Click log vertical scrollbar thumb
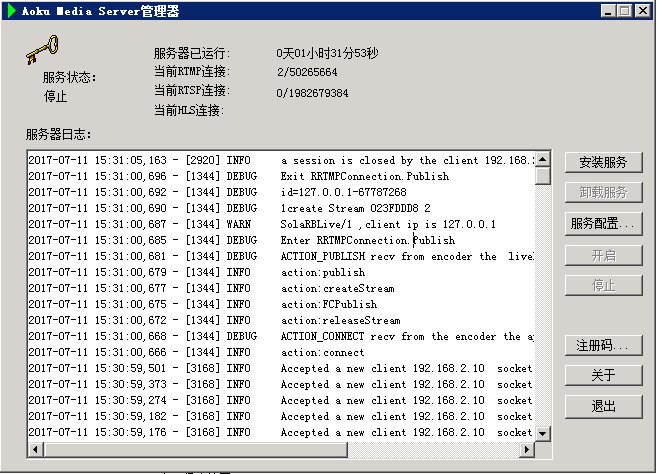This screenshot has width=658, height=474. point(543,176)
